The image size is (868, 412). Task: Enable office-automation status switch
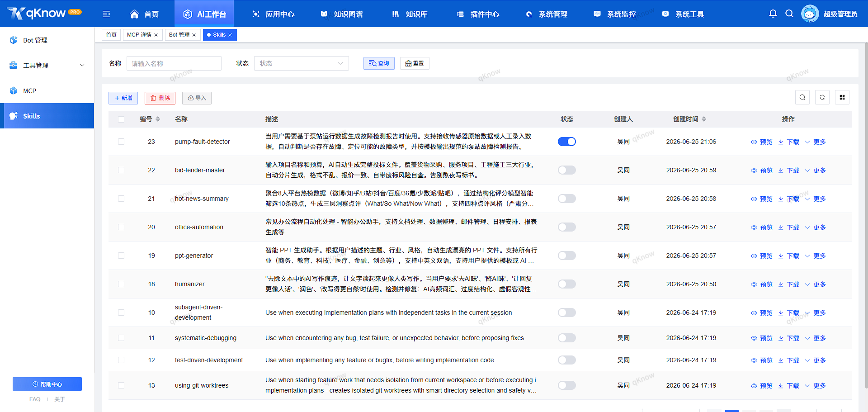click(x=567, y=227)
